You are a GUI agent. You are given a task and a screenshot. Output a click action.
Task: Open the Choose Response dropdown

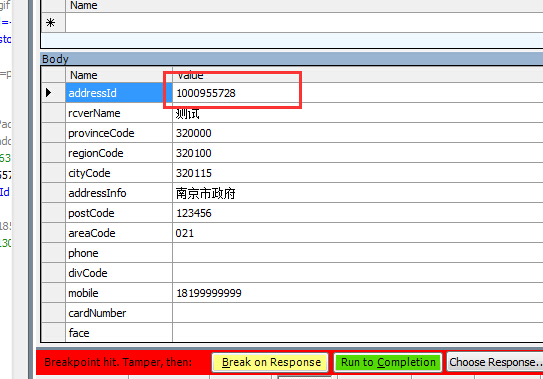[x=495, y=362]
